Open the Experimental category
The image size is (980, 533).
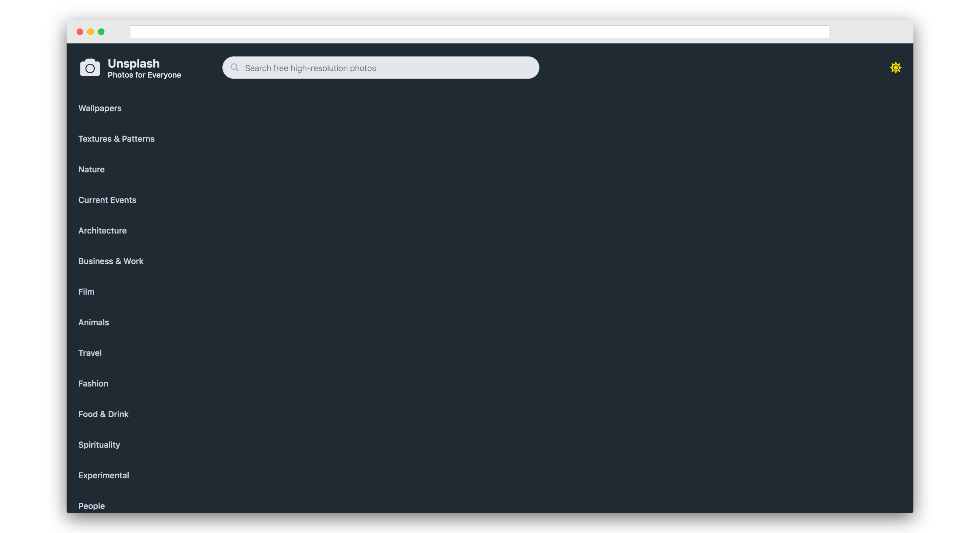[104, 475]
